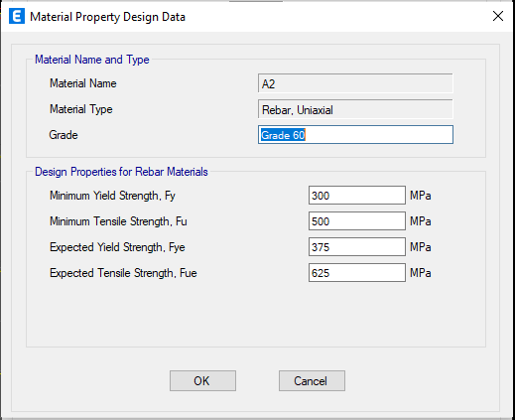This screenshot has width=515, height=420.
Task: Click the Expected Tensile Strength, Fue label
Action: (x=123, y=273)
